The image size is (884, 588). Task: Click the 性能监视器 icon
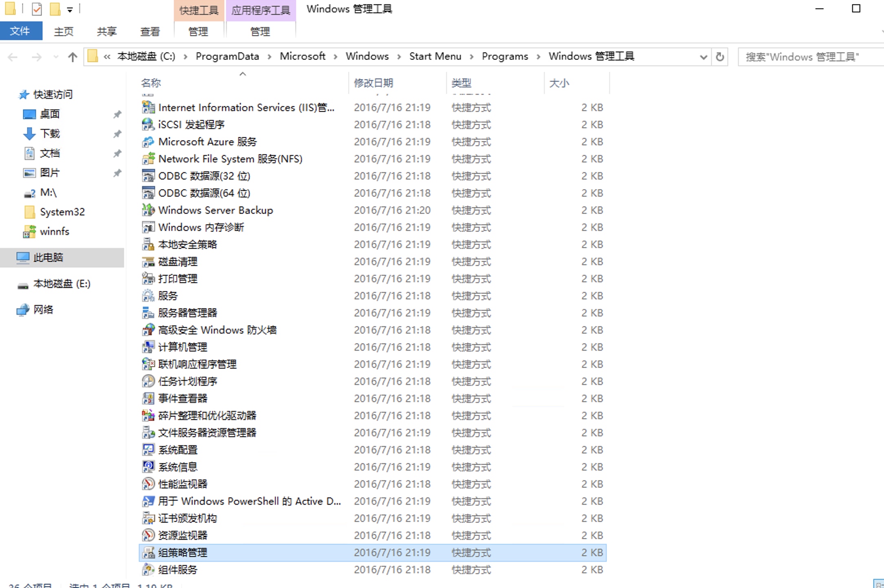click(x=148, y=484)
